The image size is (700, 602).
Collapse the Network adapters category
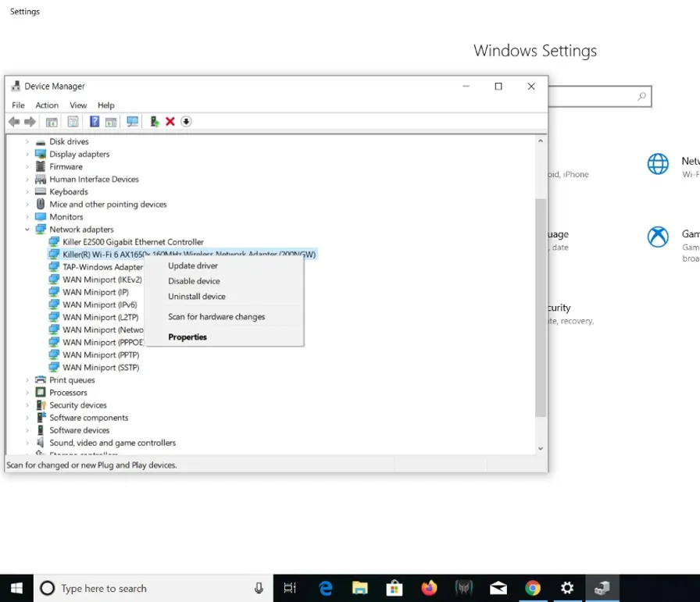(x=27, y=230)
